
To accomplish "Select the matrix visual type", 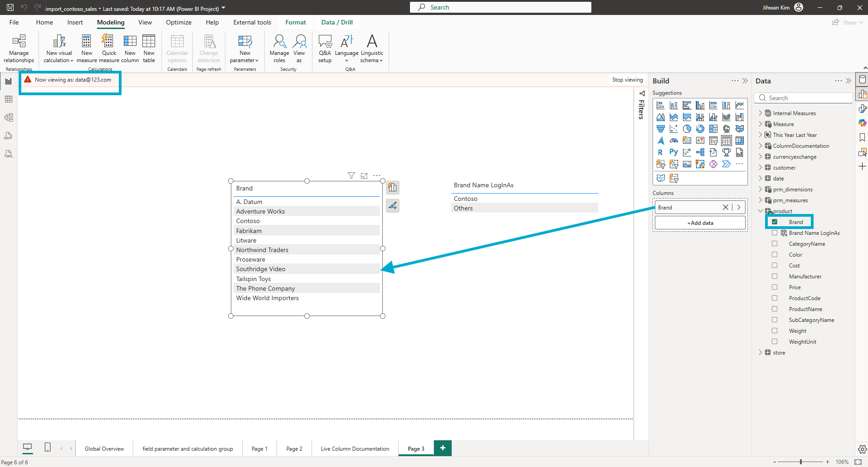I will click(x=740, y=141).
